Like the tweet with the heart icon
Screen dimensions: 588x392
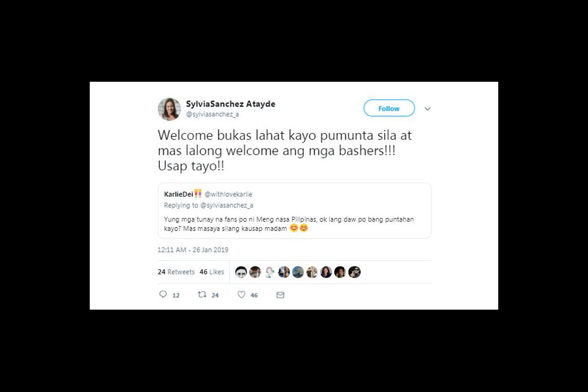241,295
